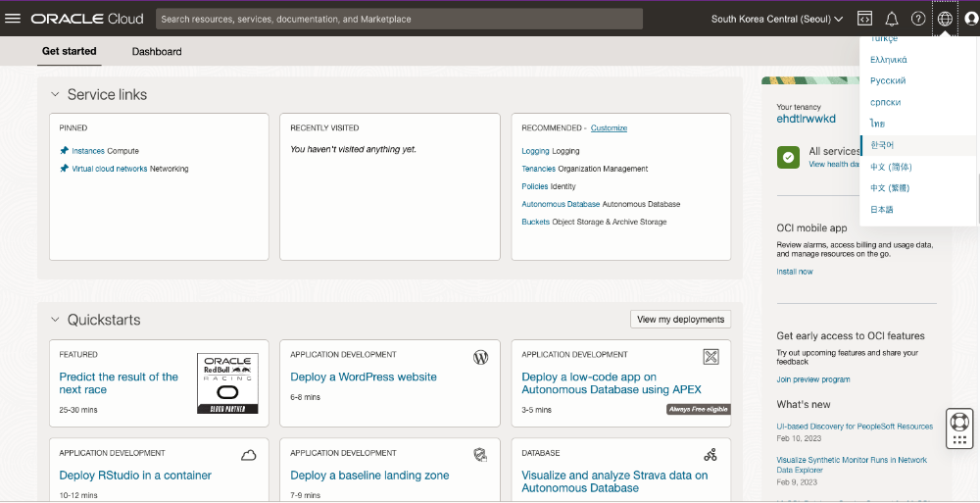Open tenancy ehdtlrwwkd link

pyautogui.click(x=806, y=119)
